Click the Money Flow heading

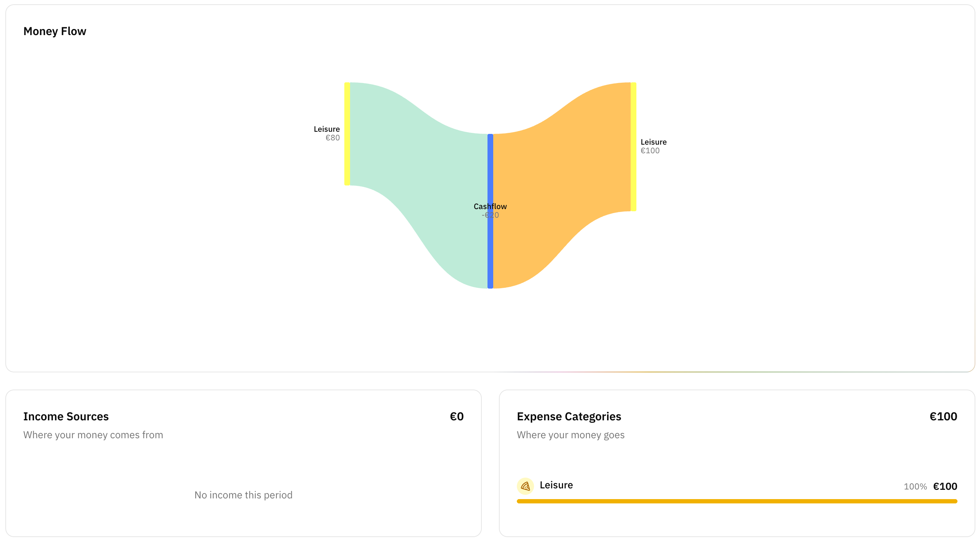tap(55, 31)
